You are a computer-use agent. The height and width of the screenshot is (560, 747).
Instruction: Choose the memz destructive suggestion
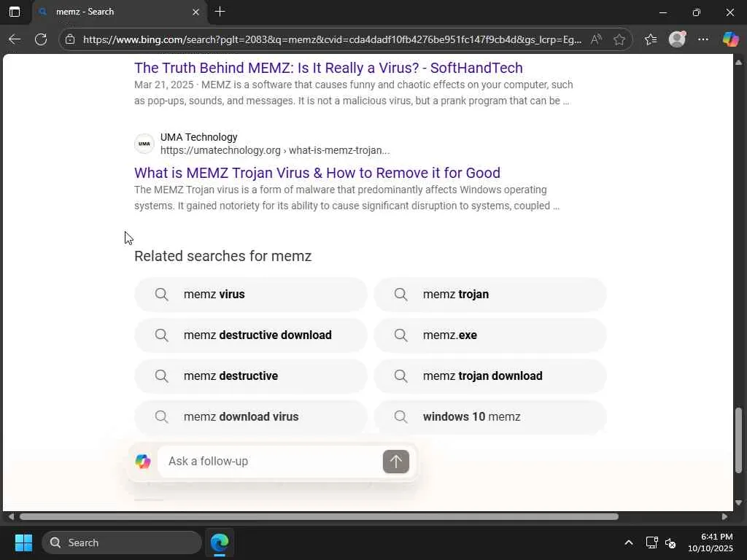(x=251, y=376)
